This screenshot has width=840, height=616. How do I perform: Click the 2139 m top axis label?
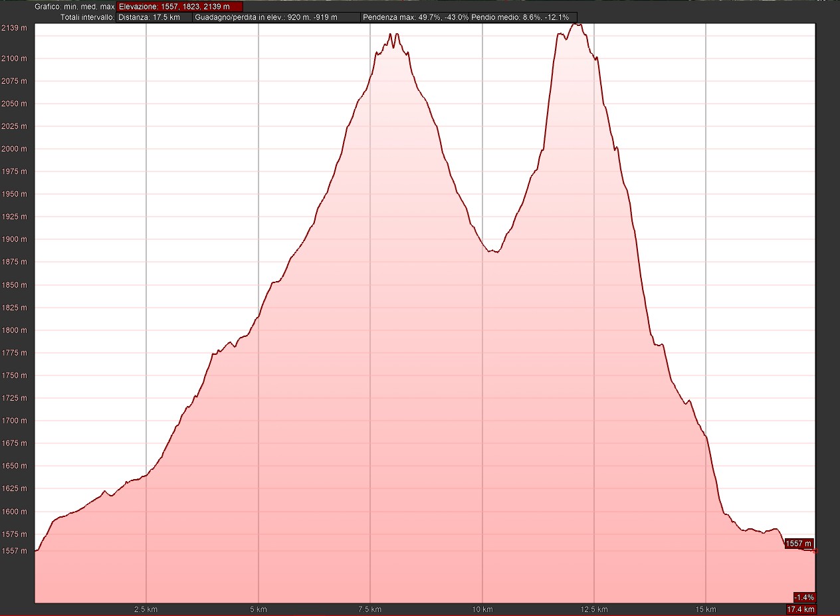14,28
